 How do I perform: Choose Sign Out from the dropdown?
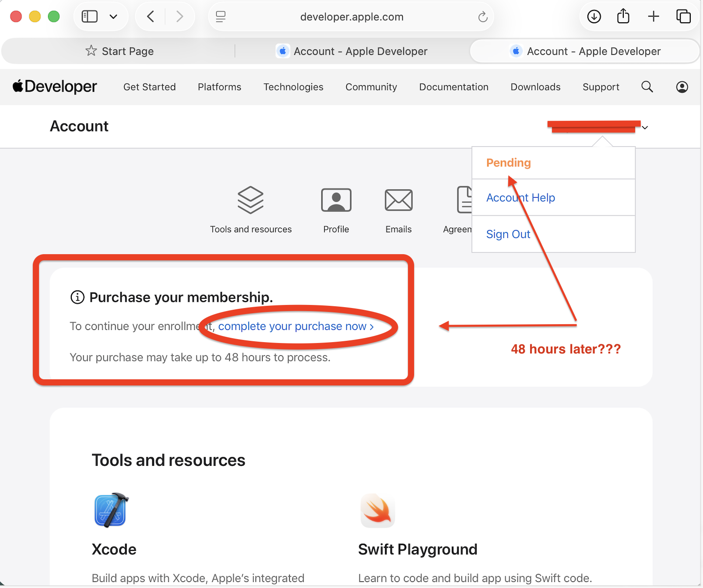tap(508, 234)
